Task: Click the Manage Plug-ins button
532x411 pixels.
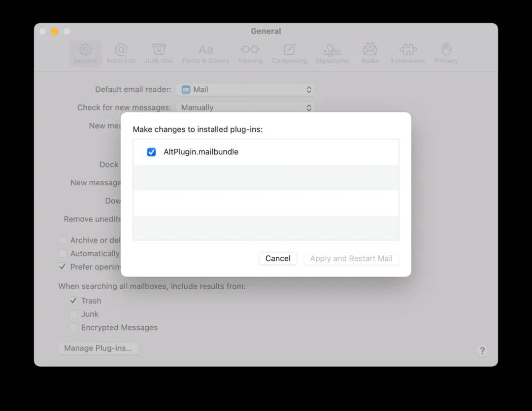Action: click(x=98, y=348)
